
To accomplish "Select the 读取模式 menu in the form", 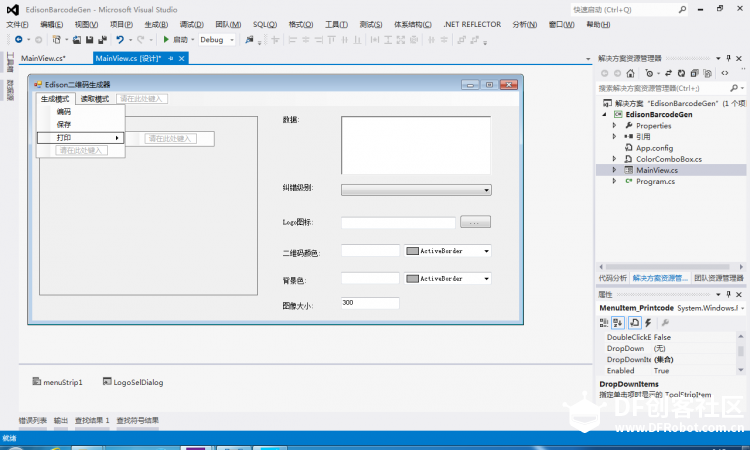I will click(x=95, y=99).
